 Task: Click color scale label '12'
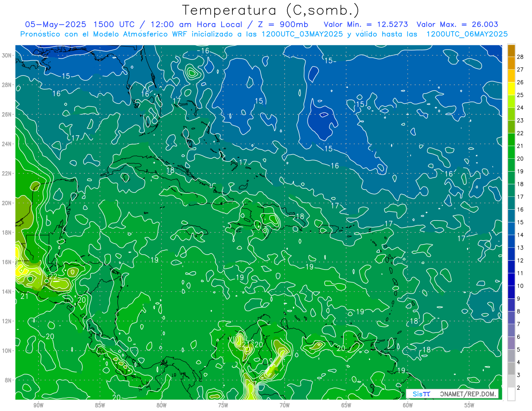pyautogui.click(x=520, y=261)
